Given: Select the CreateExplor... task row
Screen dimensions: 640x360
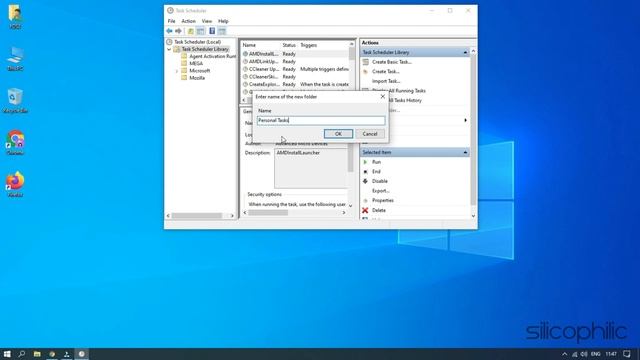Looking at the screenshot, I should tap(295, 84).
